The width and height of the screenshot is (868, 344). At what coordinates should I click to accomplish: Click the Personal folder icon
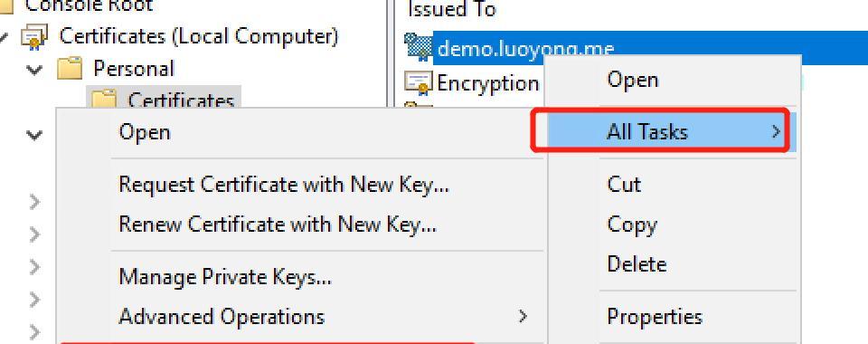(70, 69)
